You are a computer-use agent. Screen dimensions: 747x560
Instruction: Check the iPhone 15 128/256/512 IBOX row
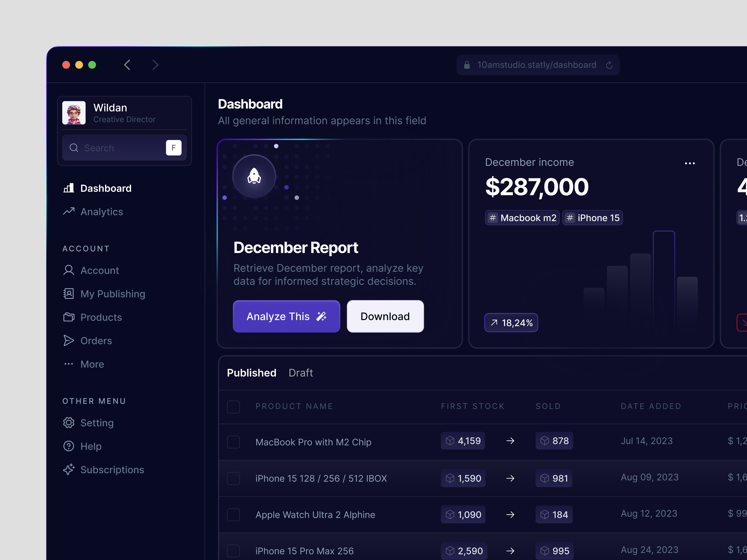pyautogui.click(x=233, y=478)
